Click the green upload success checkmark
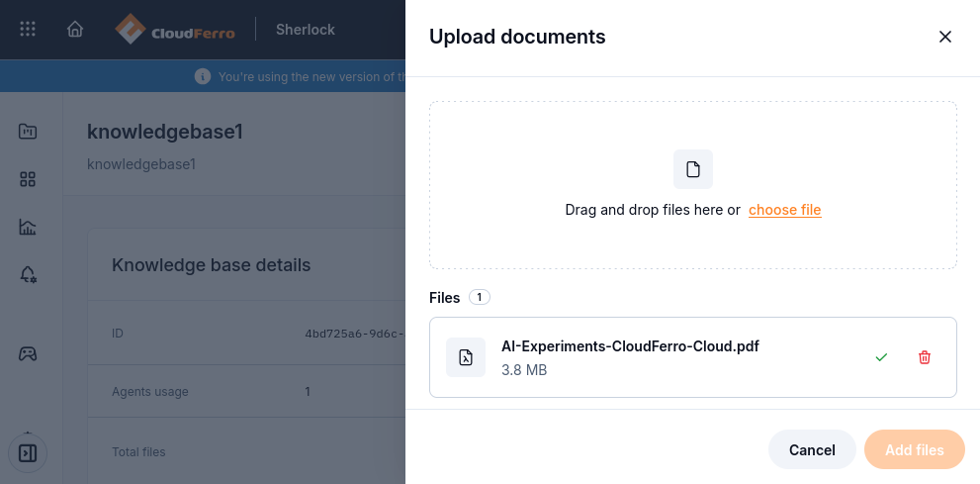 pos(881,357)
